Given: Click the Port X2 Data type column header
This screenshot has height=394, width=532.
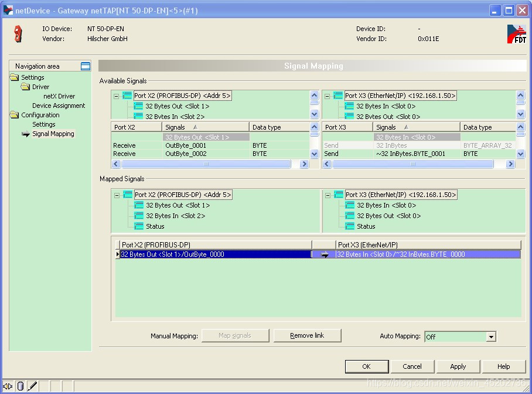Looking at the screenshot, I should click(279, 127).
